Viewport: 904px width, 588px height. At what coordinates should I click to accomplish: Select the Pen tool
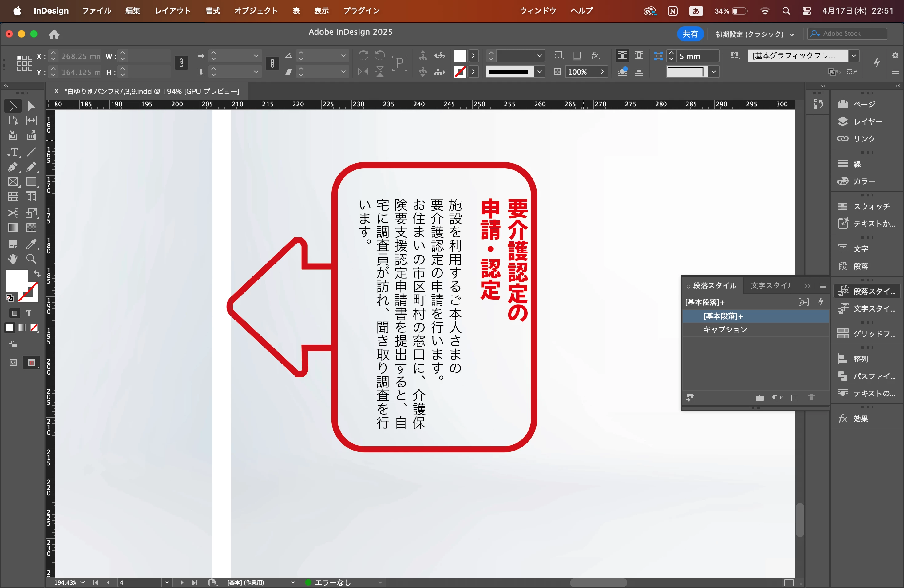coord(13,167)
